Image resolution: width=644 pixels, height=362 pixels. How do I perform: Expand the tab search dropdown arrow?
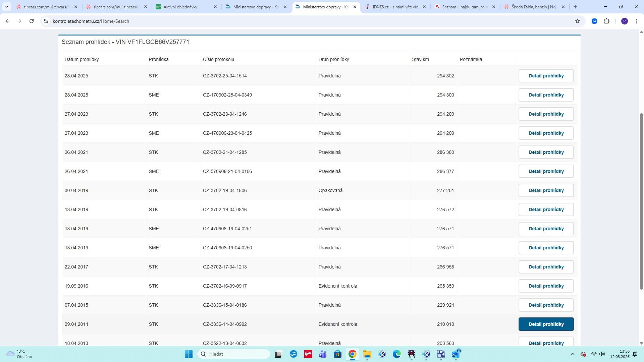(6, 7)
